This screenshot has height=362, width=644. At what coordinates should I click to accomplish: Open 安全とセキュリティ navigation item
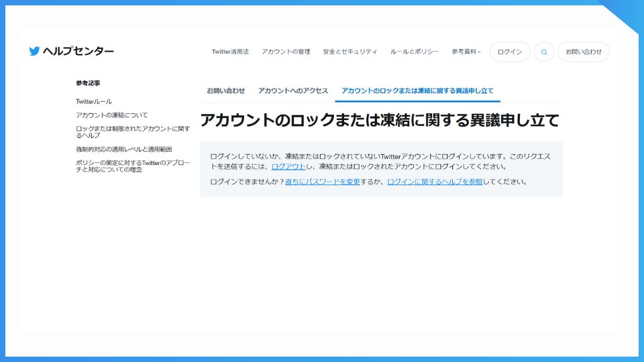click(350, 52)
